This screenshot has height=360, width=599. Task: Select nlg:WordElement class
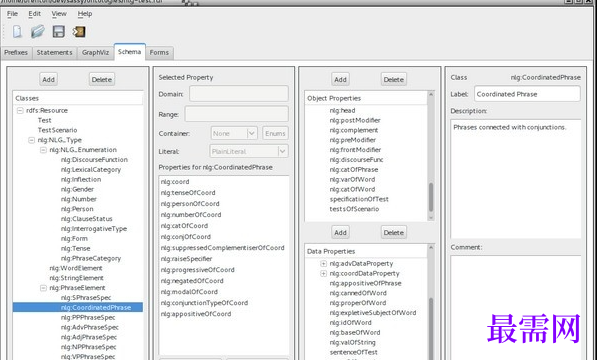pyautogui.click(x=76, y=268)
